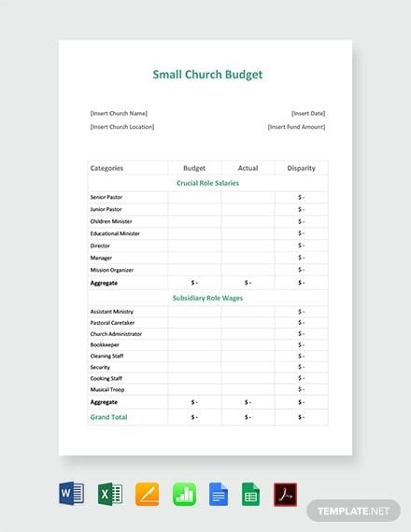This screenshot has width=411, height=532.
Task: Select the Bookkeeper actual cell
Action: [x=248, y=344]
